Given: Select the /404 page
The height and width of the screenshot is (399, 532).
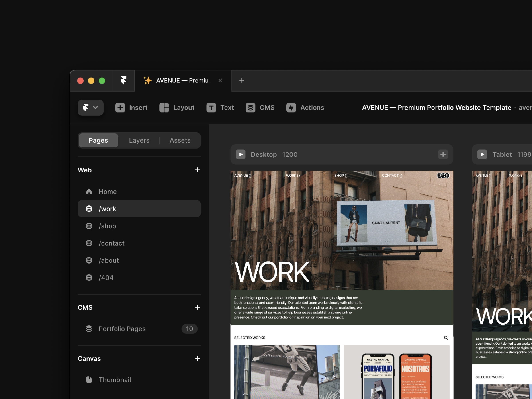Looking at the screenshot, I should pos(139,278).
